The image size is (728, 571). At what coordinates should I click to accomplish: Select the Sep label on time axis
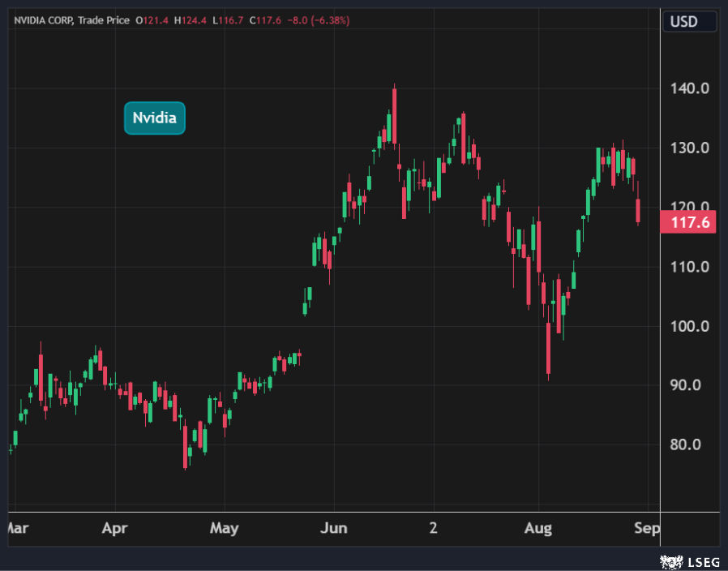646,529
